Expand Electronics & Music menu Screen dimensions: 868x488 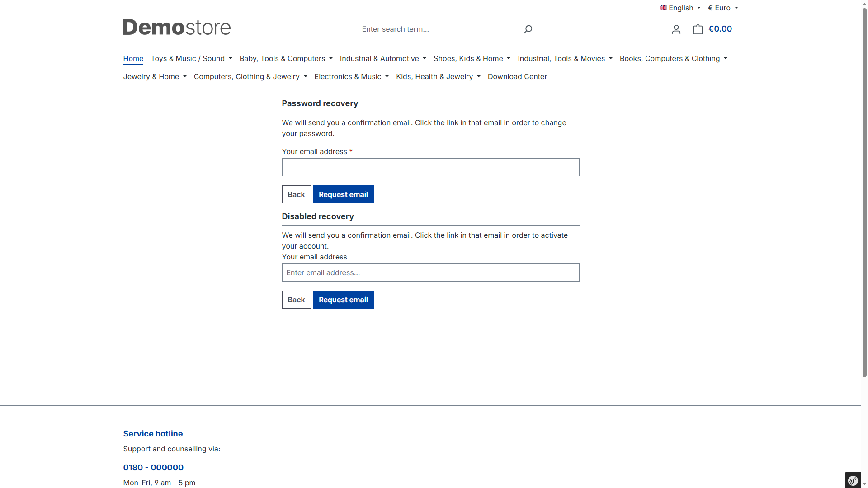pyautogui.click(x=351, y=77)
